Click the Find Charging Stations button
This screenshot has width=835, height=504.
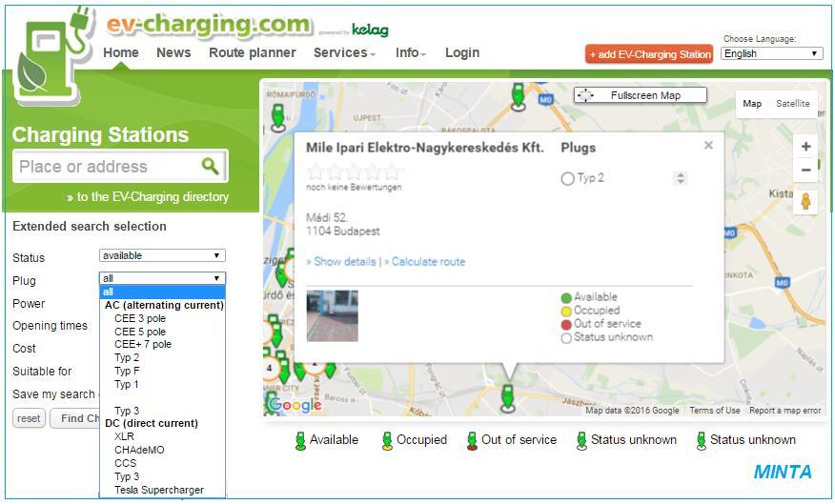(x=75, y=418)
